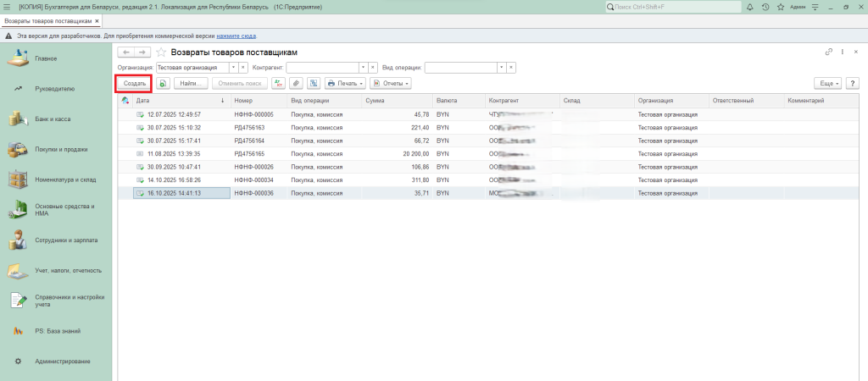Image resolution: width=868 pixels, height=381 pixels.
Task: Click the Найти... button
Action: coord(193,84)
